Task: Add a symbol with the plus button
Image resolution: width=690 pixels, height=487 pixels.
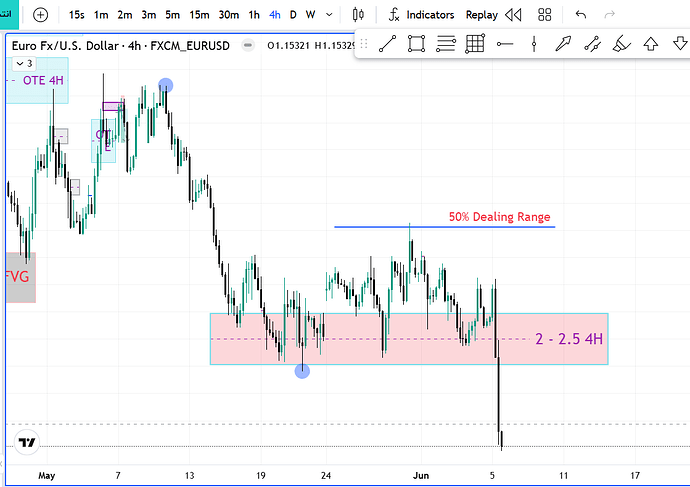Action: pyautogui.click(x=40, y=15)
